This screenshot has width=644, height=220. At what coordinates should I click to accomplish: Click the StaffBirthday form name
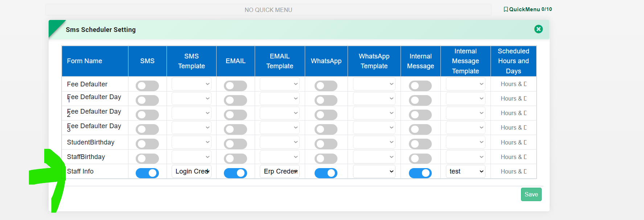click(86, 157)
